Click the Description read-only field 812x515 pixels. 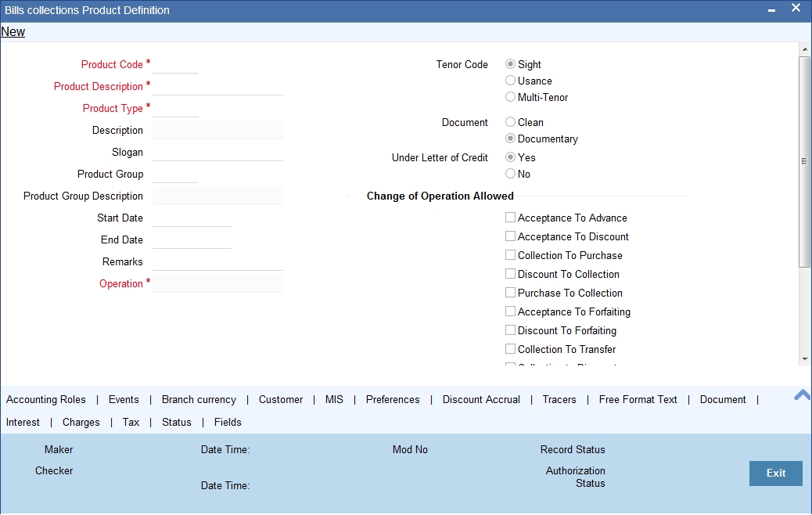pos(217,131)
